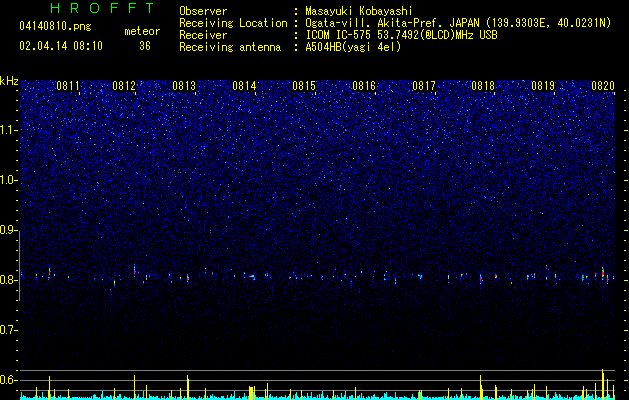Click the 1.0 kHz axis label

(x=9, y=180)
